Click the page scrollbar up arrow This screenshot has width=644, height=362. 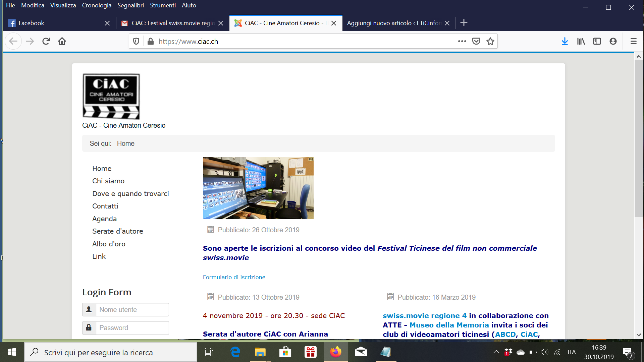639,57
